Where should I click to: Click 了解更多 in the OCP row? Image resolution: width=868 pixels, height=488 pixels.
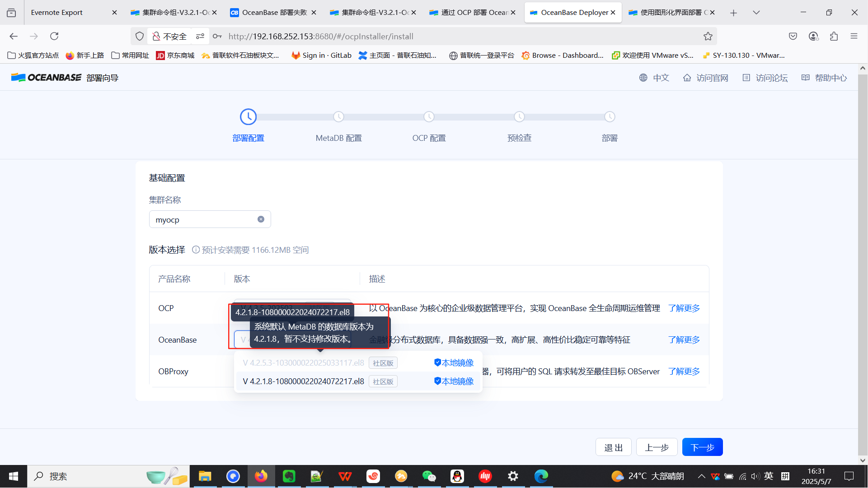684,308
